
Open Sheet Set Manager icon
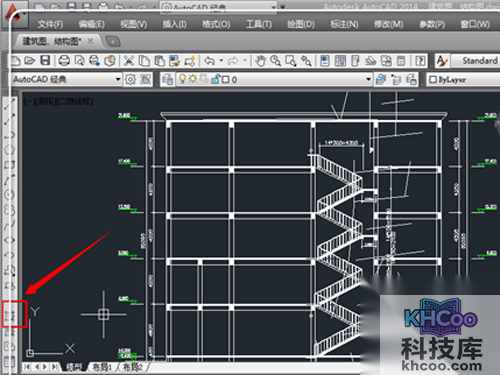coord(371,61)
